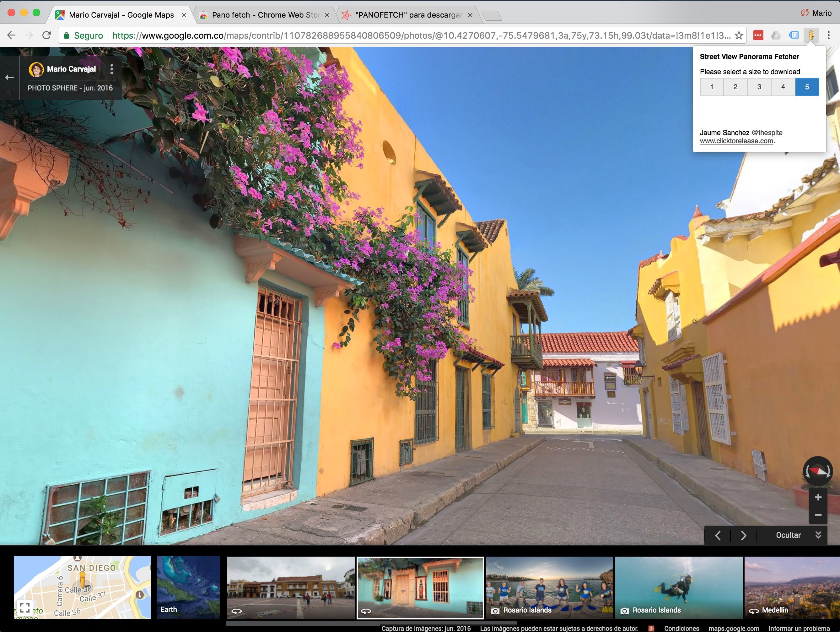Switch to the PANOFETCH para descargar tab
Viewport: 840px width, 632px height.
point(406,15)
